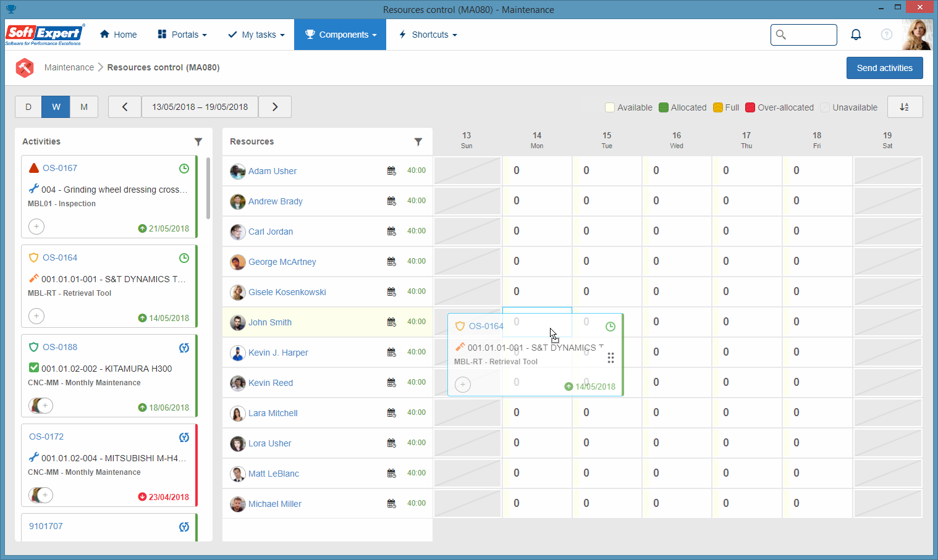Click inside the search input field
The width and height of the screenshot is (938, 560).
(x=804, y=35)
